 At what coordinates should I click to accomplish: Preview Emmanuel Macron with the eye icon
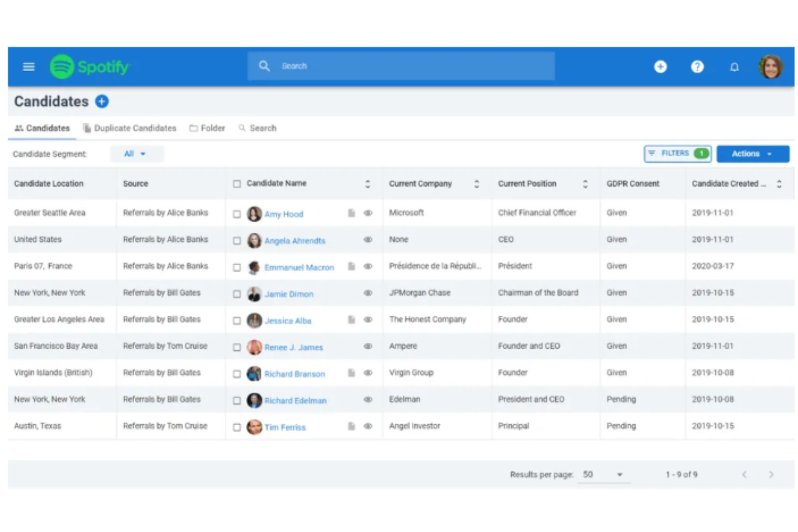pos(368,267)
